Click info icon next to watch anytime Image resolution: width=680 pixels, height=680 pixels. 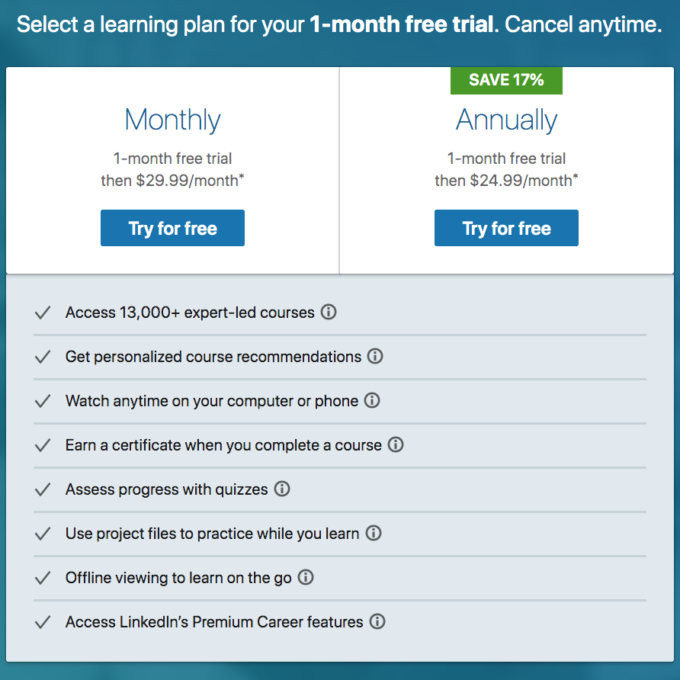point(372,400)
